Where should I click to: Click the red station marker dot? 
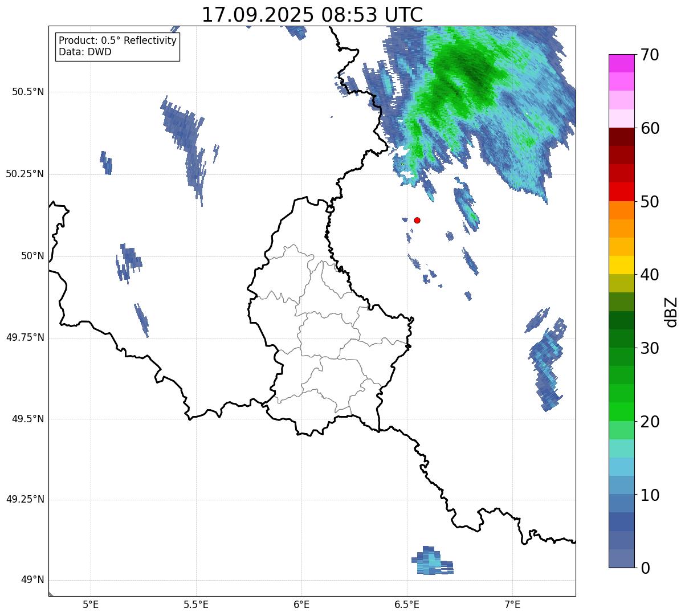[x=417, y=220]
